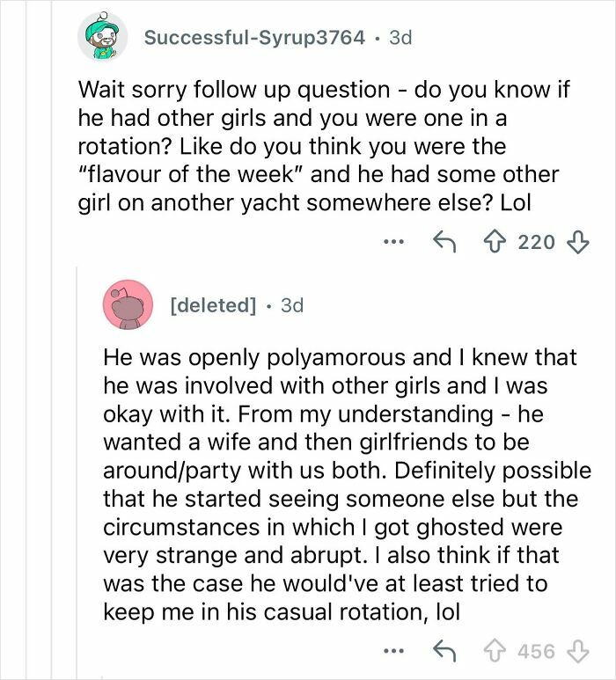This screenshot has height=680, width=616.
Task: Open more options on Successful-Syrup3764's comment
Action: pos(395,241)
